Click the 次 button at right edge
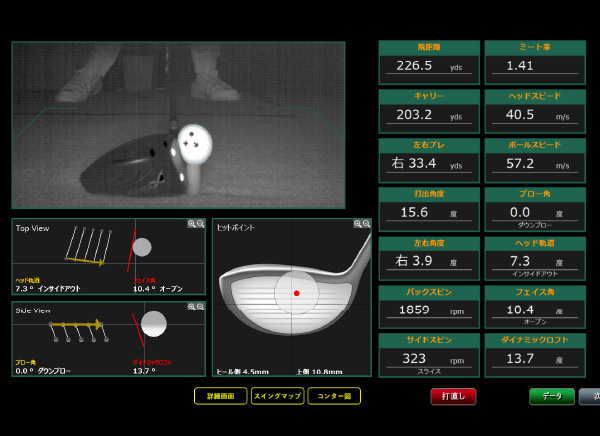This screenshot has height=436, width=600. [590, 396]
